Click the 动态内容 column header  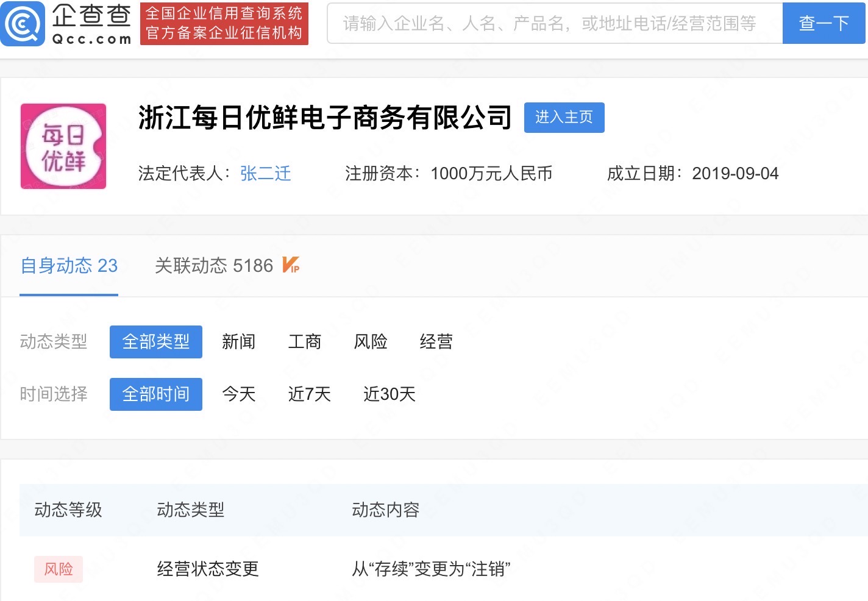(x=386, y=510)
